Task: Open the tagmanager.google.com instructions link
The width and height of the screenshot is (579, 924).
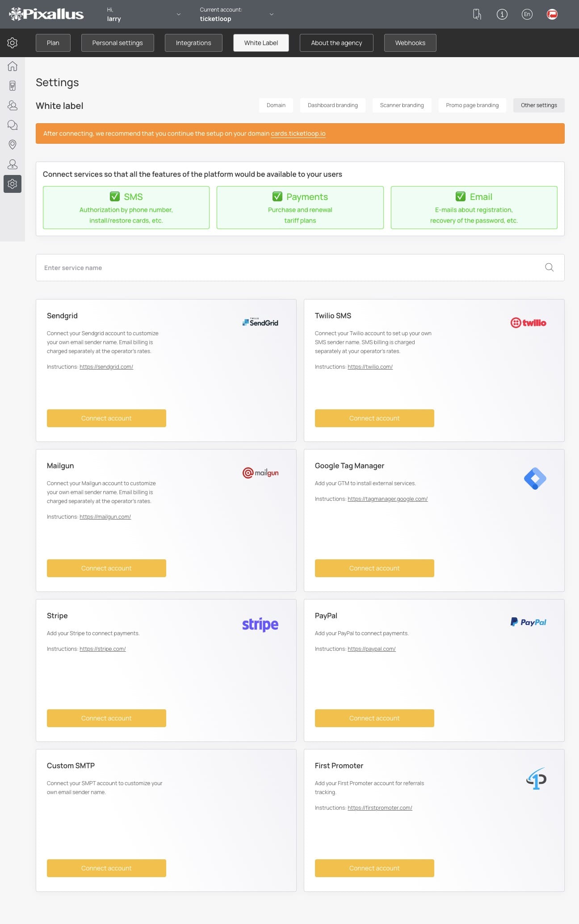Action: (x=387, y=499)
